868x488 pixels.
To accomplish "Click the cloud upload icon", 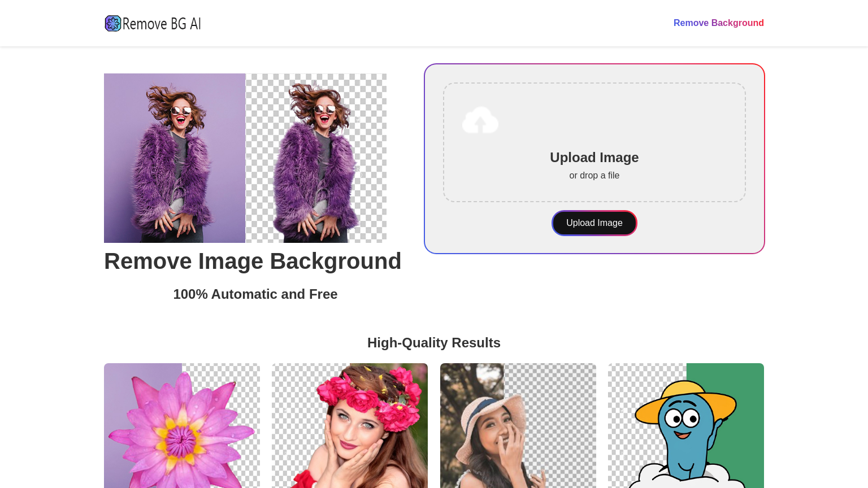I will [480, 120].
